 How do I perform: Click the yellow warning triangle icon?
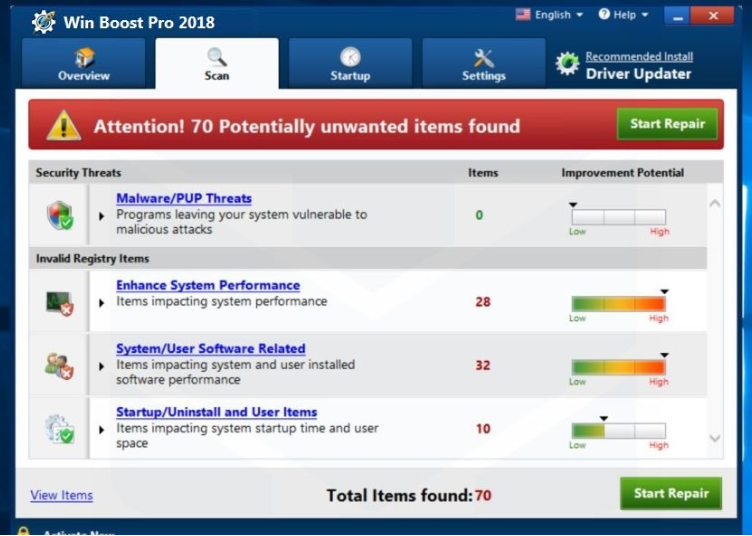point(63,126)
